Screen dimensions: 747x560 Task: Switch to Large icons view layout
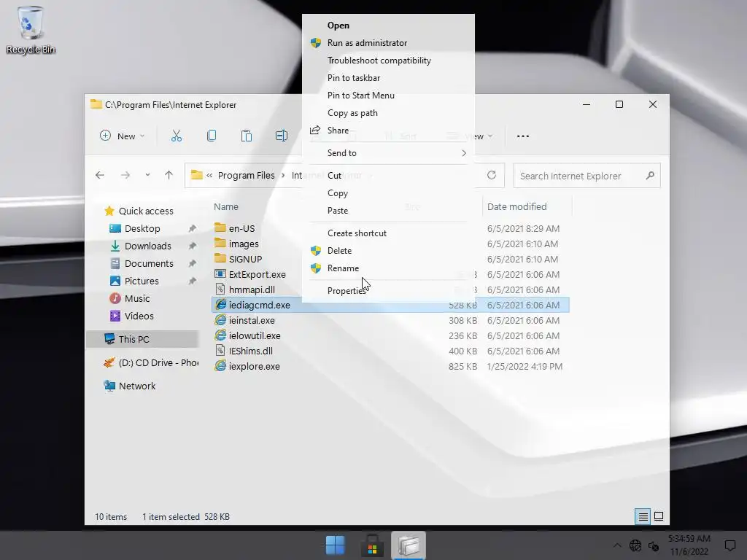[x=659, y=517]
